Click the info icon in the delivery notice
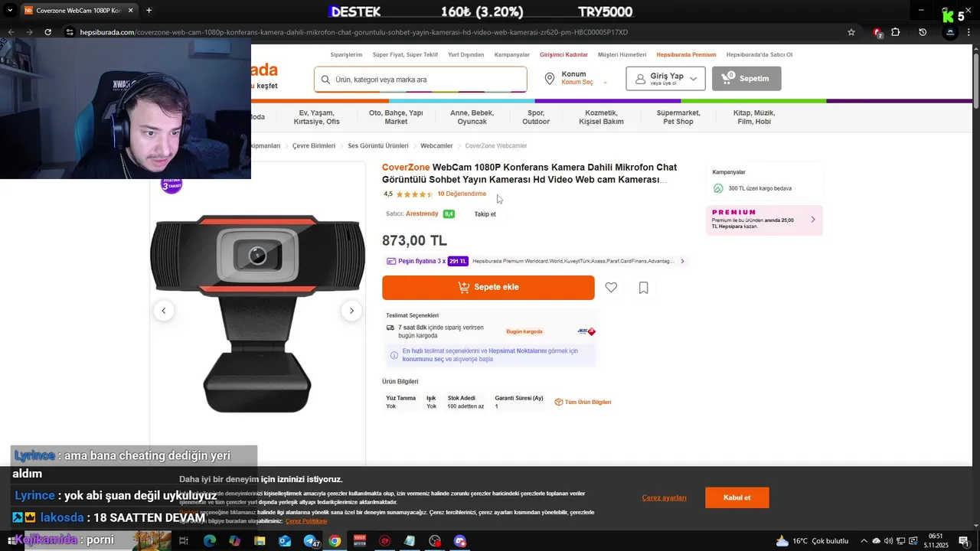The height and width of the screenshot is (551, 980). (394, 355)
